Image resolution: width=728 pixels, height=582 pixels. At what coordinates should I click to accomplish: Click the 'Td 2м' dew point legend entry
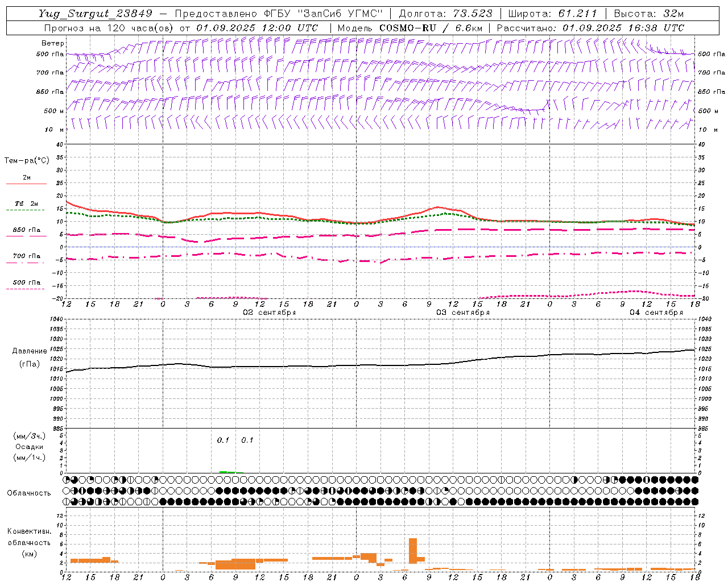click(x=27, y=203)
